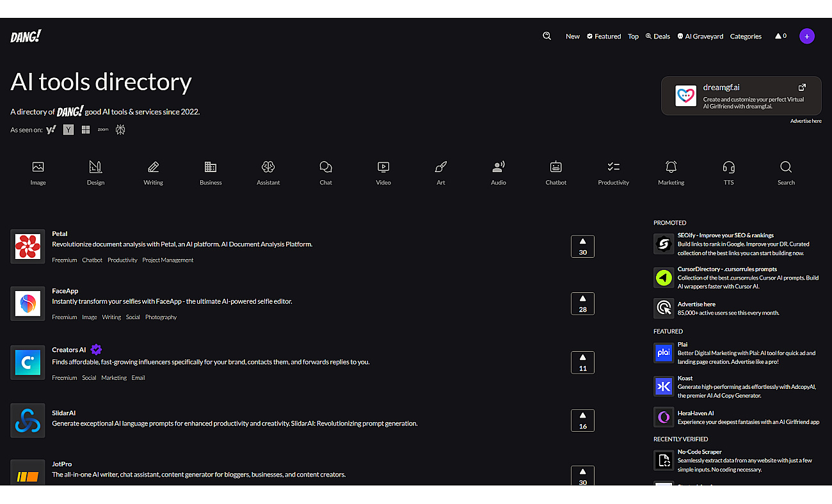This screenshot has height=504, width=832.
Task: Click the Freemium tag under Petal
Action: pyautogui.click(x=64, y=260)
